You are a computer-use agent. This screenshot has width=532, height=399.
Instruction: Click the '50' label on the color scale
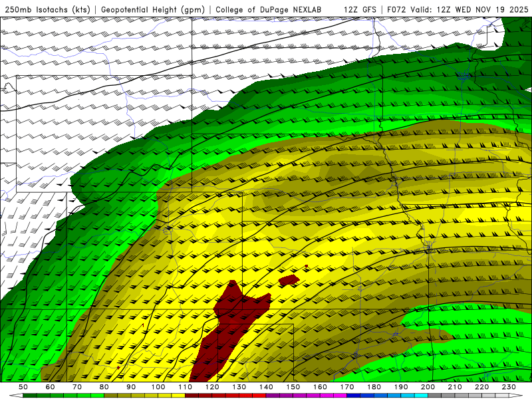(x=23, y=387)
